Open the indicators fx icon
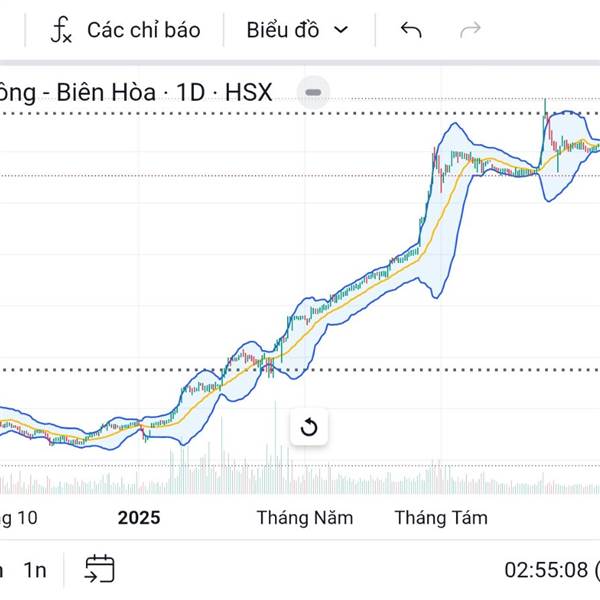The width and height of the screenshot is (600, 600). click(62, 30)
